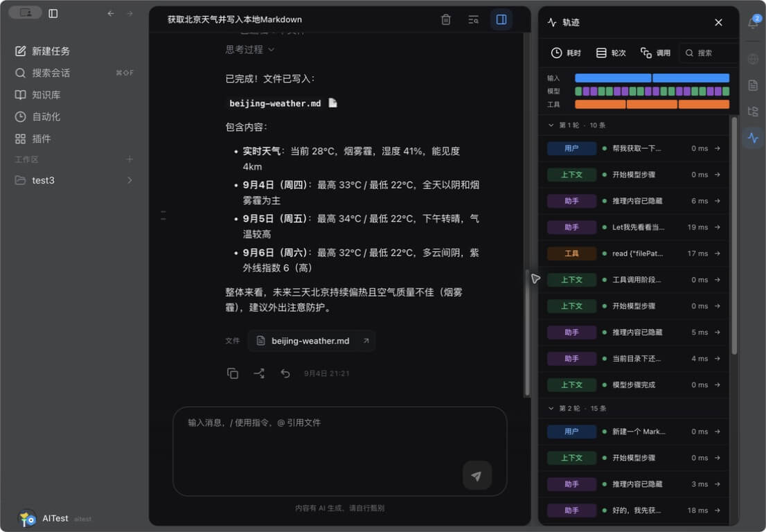Click the search-in-conversation list icon

[473, 19]
